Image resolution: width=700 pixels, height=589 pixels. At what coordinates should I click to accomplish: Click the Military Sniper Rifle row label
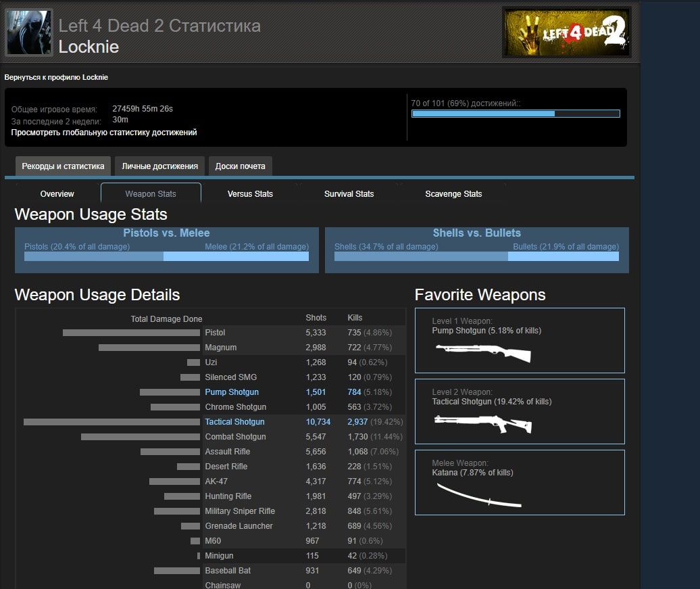(x=240, y=511)
